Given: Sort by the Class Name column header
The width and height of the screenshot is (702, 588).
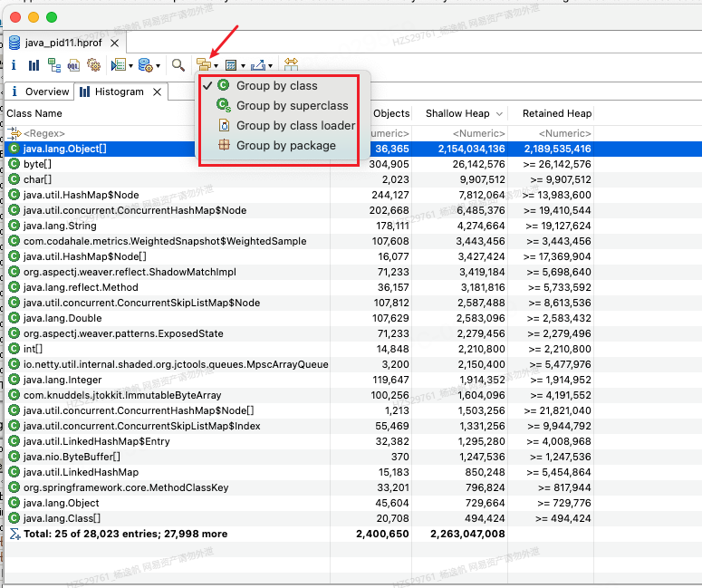Looking at the screenshot, I should (34, 114).
